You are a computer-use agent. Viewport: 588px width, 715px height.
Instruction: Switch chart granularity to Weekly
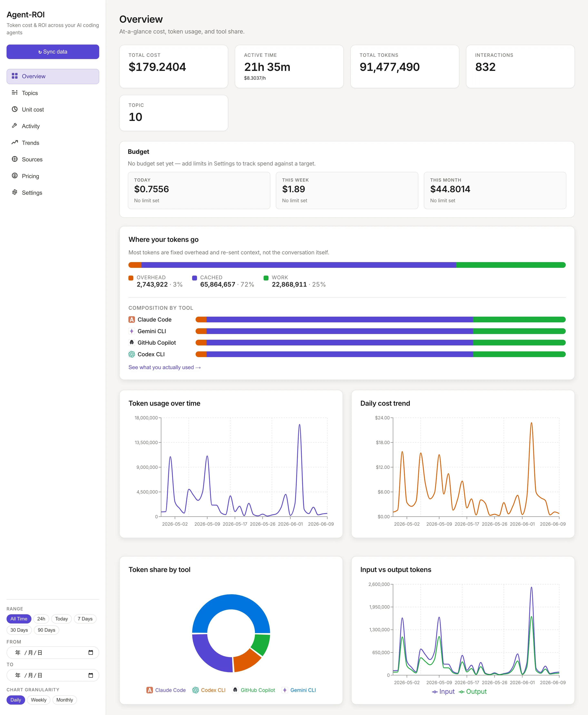click(x=39, y=700)
